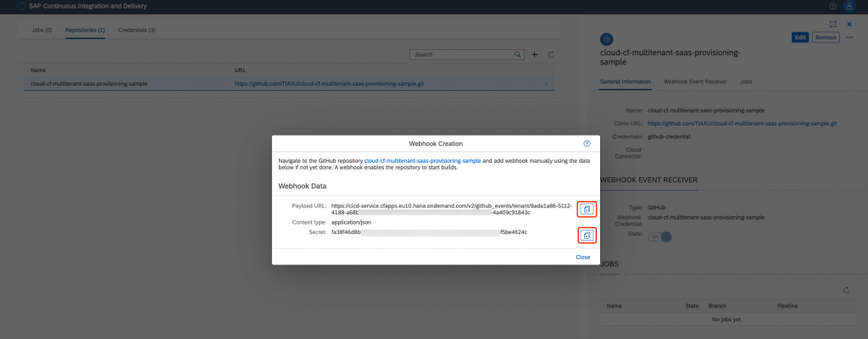The width and height of the screenshot is (868, 339).
Task: Open the General Information tab
Action: click(x=625, y=81)
